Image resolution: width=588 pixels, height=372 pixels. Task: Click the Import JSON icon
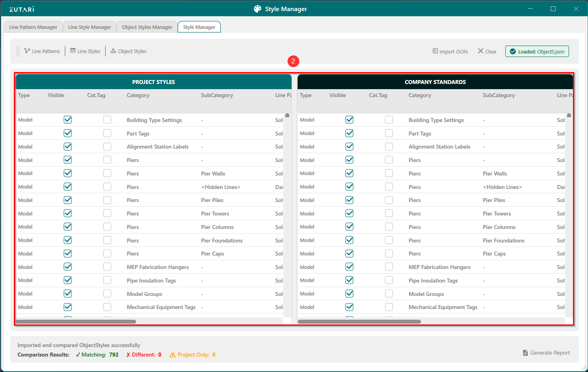click(435, 51)
